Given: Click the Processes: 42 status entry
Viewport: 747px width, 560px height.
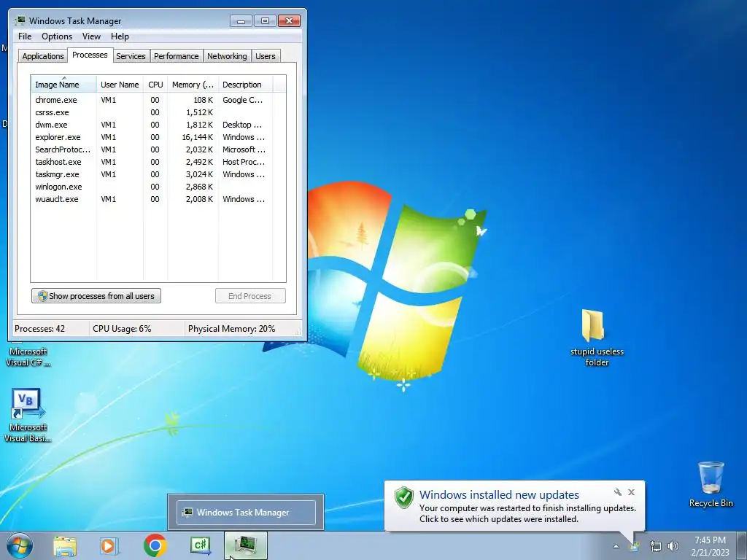Looking at the screenshot, I should click(x=40, y=329).
